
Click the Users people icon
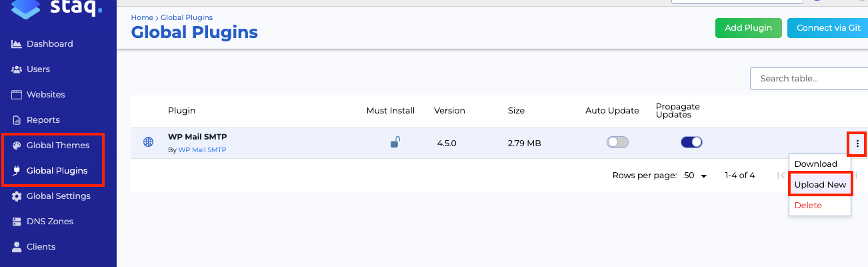pos(17,69)
